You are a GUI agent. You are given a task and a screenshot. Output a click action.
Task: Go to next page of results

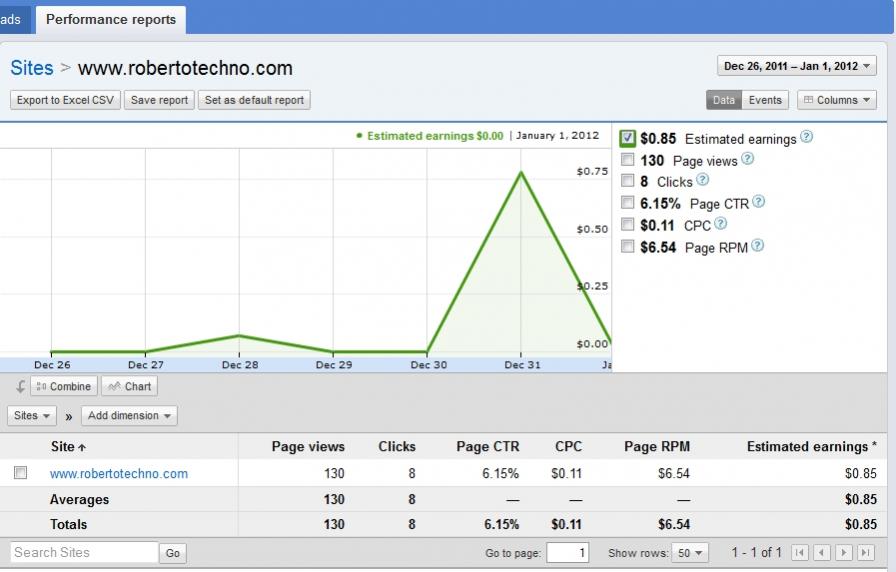click(x=843, y=553)
